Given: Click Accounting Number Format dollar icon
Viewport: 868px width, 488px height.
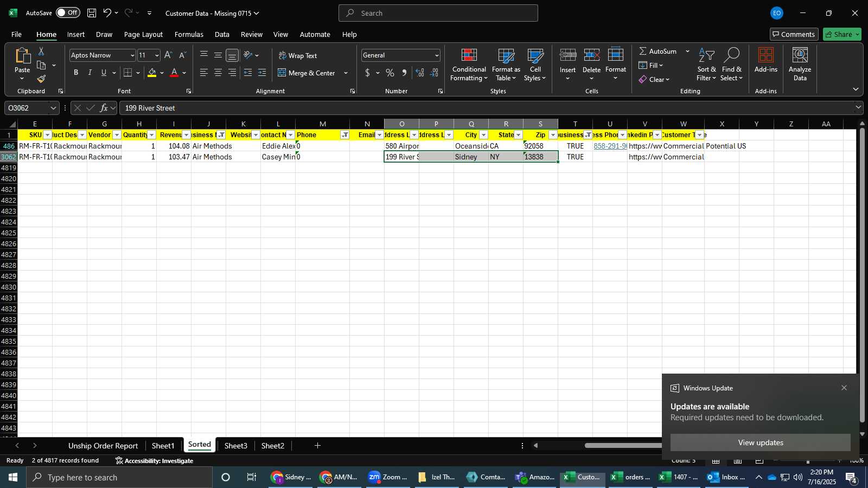Looking at the screenshot, I should pyautogui.click(x=367, y=73).
